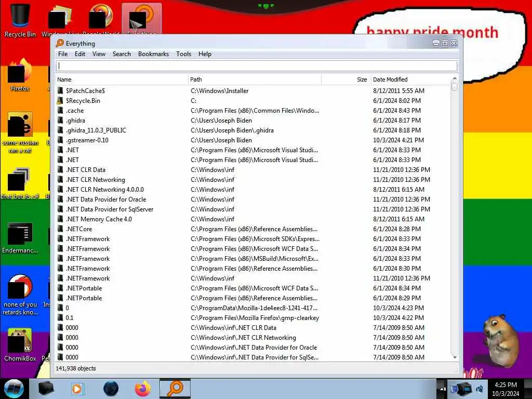Open the Bookmarks menu
532x399 pixels.
tap(153, 54)
